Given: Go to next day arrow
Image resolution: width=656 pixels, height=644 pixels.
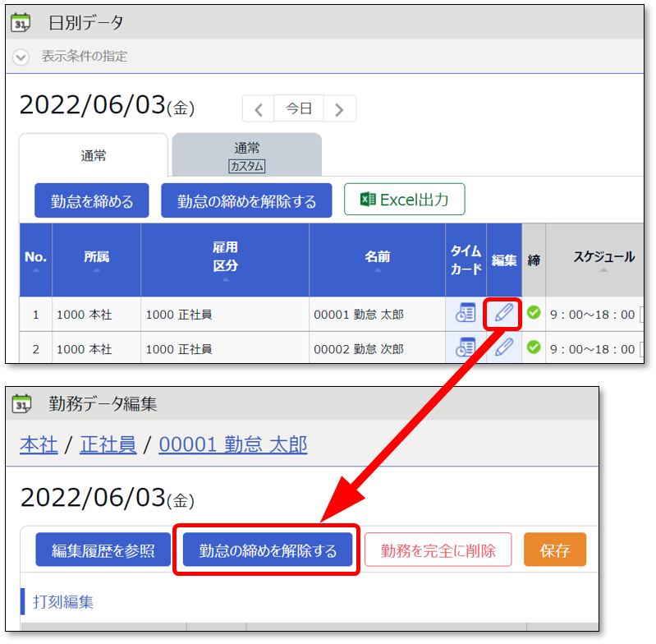Looking at the screenshot, I should pos(339,108).
